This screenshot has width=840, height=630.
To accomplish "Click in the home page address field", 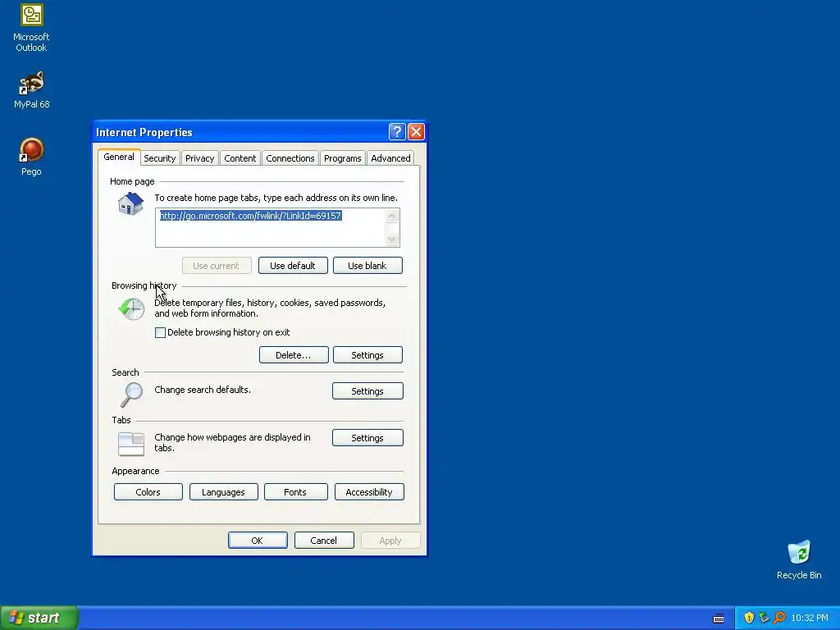I will 270,228.
